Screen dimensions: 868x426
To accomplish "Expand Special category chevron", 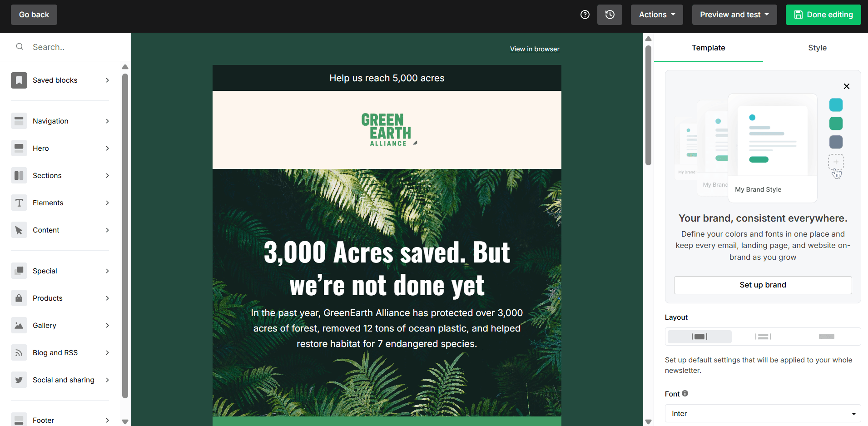I will tap(108, 271).
